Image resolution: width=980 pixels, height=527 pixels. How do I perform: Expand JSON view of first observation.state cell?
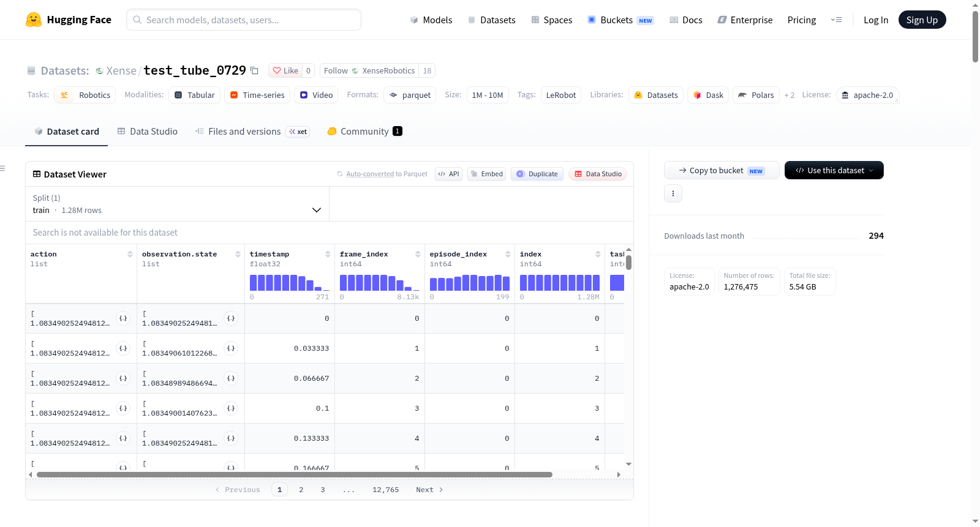click(x=231, y=318)
